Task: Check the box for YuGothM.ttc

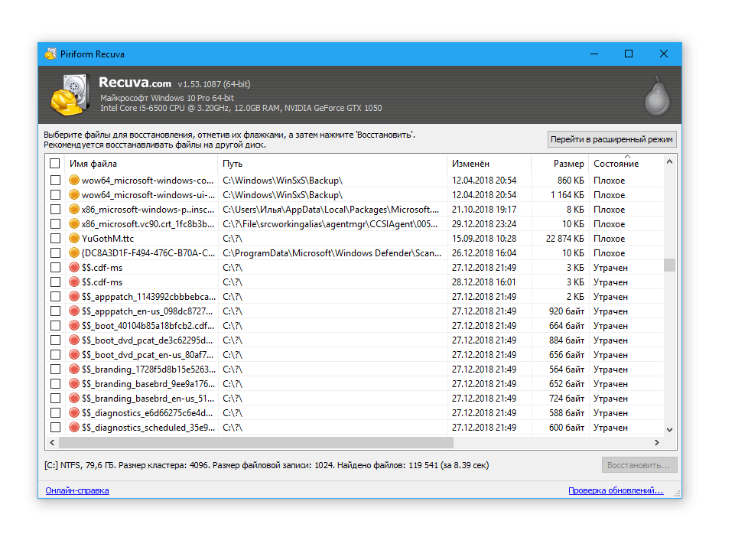Action: [x=55, y=239]
